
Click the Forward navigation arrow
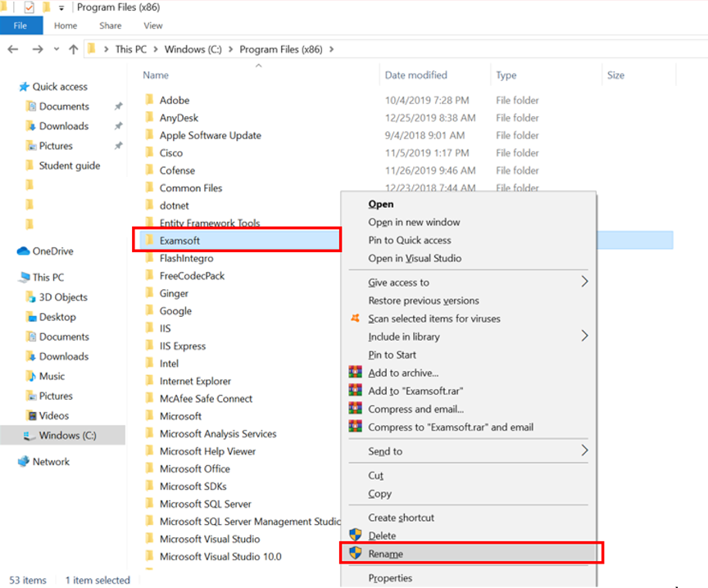pyautogui.click(x=38, y=49)
